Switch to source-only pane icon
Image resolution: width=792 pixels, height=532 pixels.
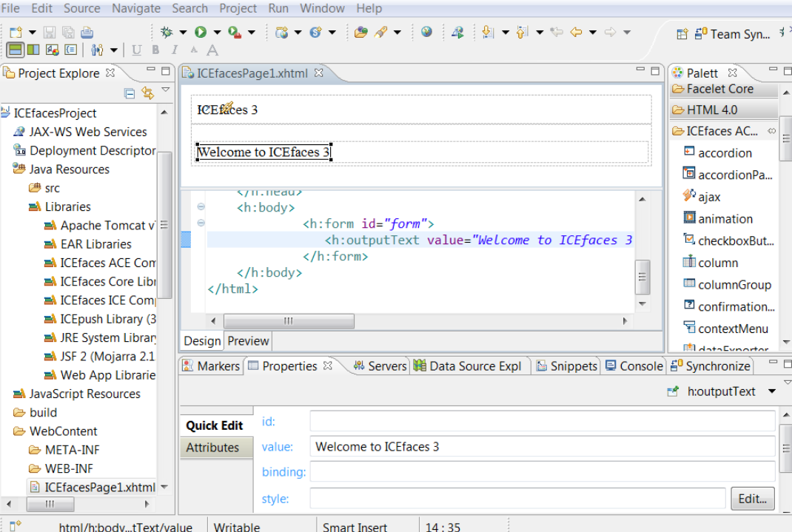(x=71, y=50)
